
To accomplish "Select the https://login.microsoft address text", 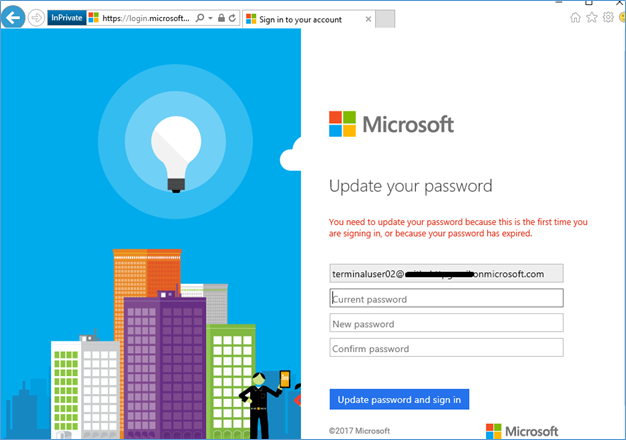I will point(146,18).
